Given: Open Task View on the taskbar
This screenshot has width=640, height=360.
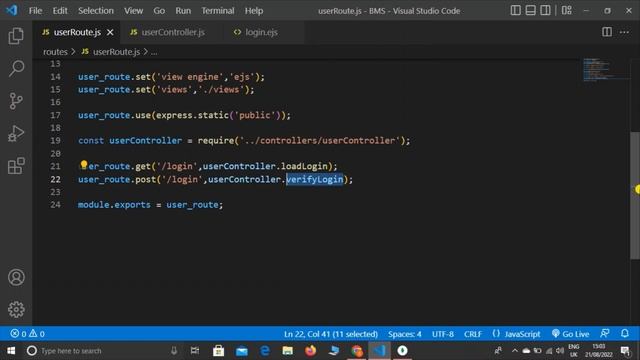Looking at the screenshot, I should click(195, 351).
